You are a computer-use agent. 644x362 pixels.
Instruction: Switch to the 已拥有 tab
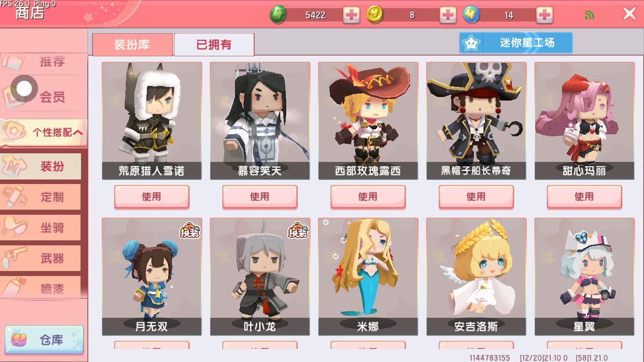coord(214,44)
